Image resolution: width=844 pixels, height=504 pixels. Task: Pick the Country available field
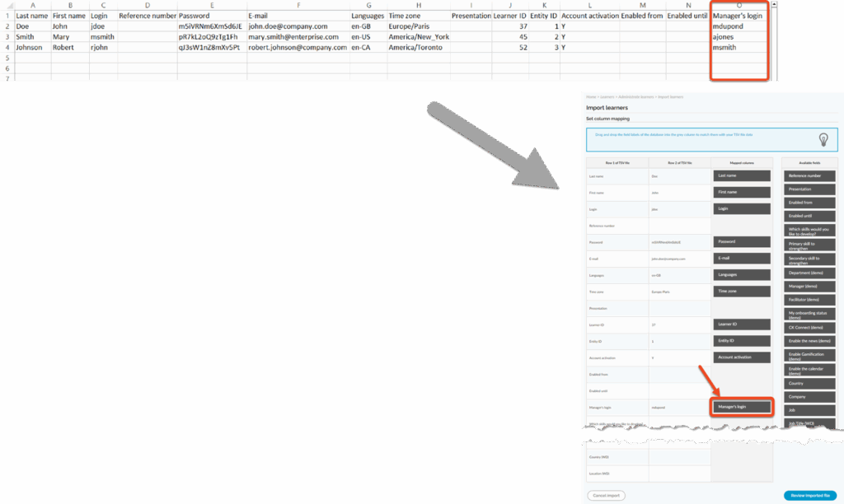(x=811, y=383)
